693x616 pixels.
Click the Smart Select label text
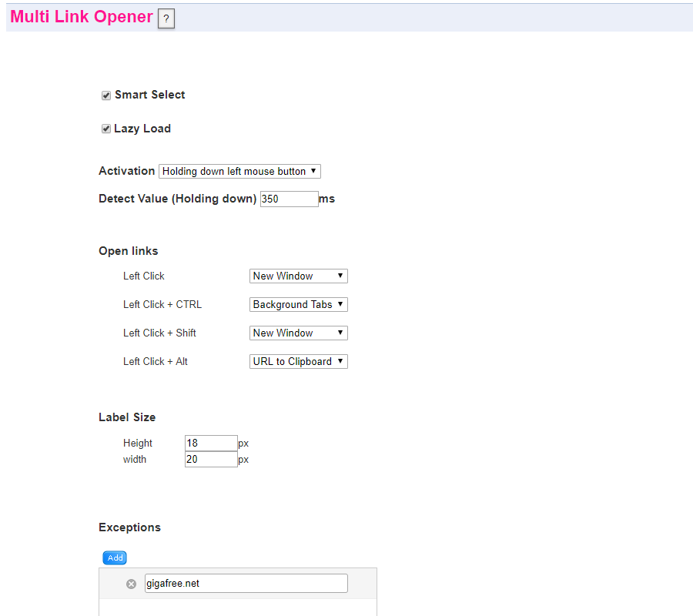click(150, 95)
